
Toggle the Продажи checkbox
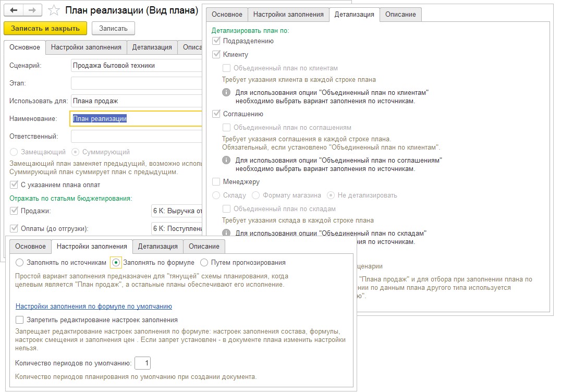pos(14,211)
